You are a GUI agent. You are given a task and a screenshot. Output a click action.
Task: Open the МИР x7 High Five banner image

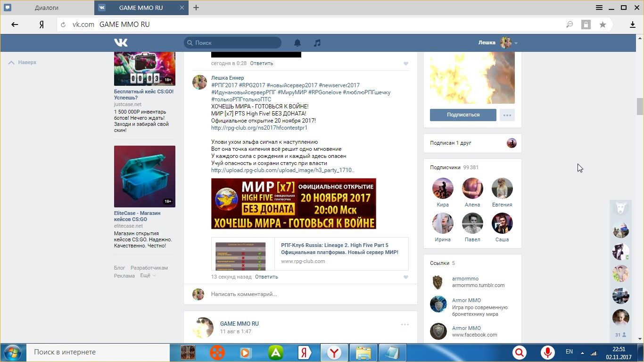(294, 204)
